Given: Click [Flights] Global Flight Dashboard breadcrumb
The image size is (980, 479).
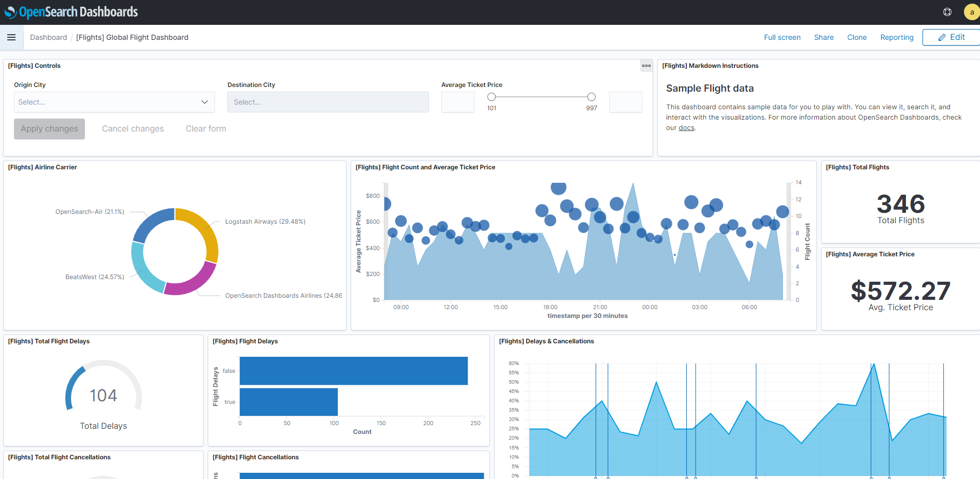Looking at the screenshot, I should 132,37.
